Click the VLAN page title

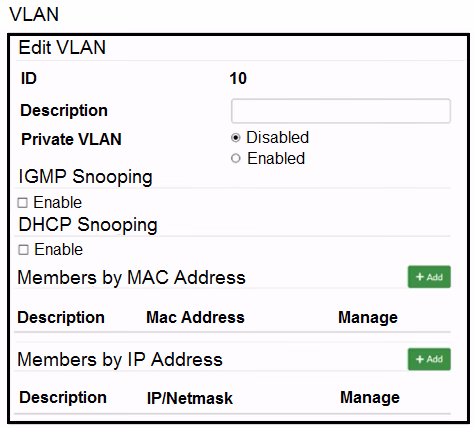click(x=34, y=14)
